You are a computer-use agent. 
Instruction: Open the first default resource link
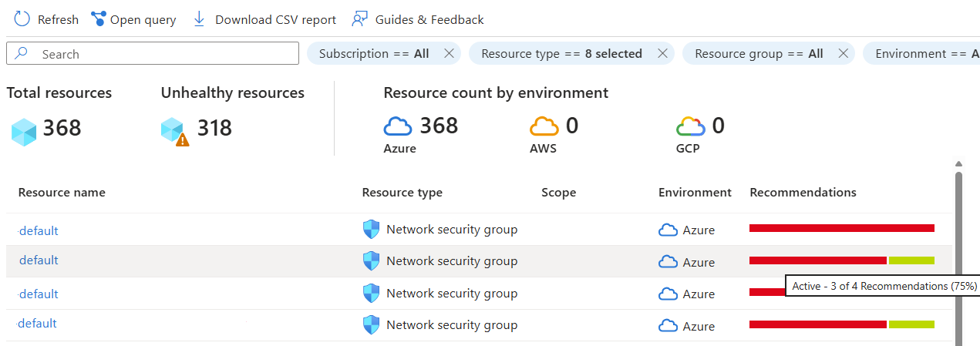[x=39, y=230]
